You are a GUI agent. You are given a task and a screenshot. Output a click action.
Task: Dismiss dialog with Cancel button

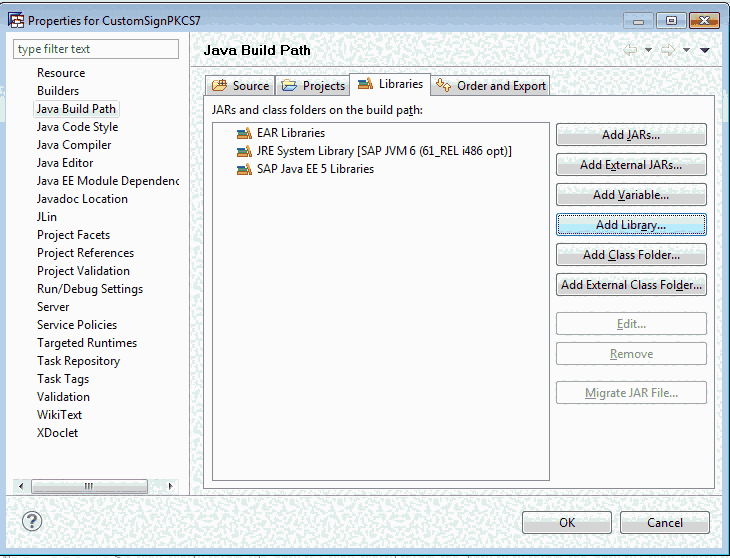[x=665, y=523]
